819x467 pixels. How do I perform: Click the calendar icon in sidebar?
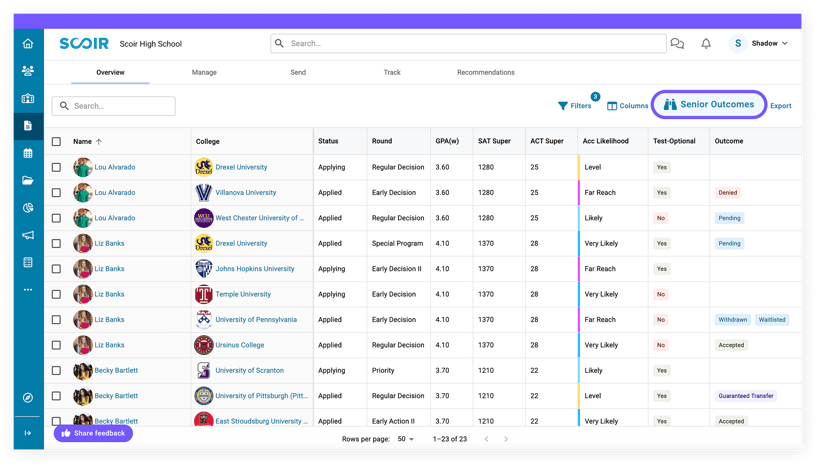point(28,154)
